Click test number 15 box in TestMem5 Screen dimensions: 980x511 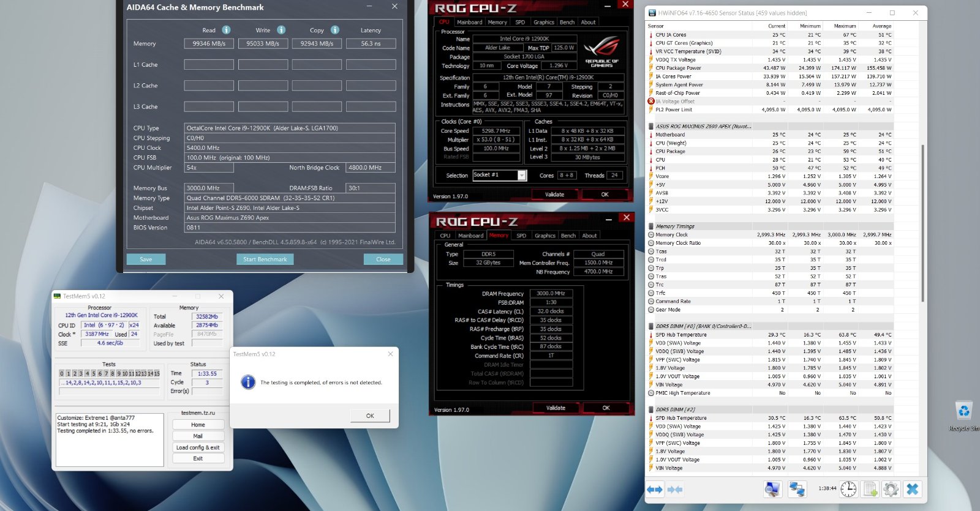click(x=157, y=373)
